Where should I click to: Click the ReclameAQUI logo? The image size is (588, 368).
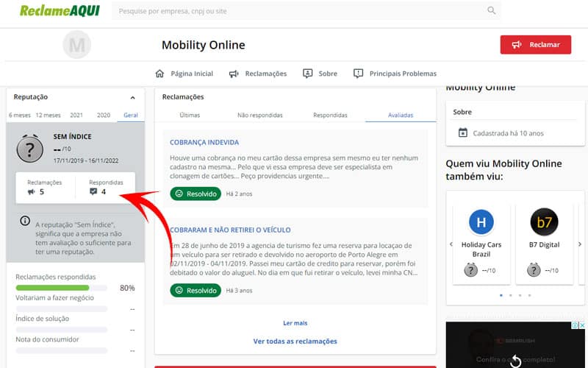[x=60, y=10]
